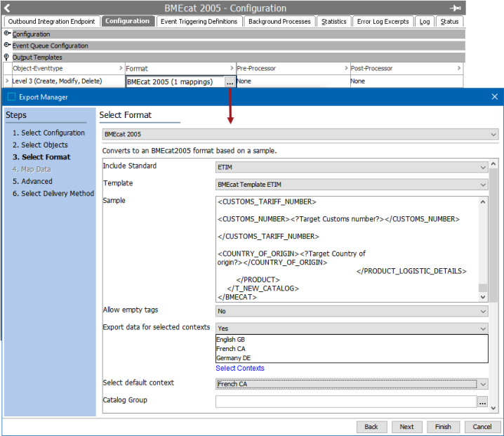Screen dimensions: 504x436
Task: Open the Allow empty tags dropdown
Action: tap(352, 311)
